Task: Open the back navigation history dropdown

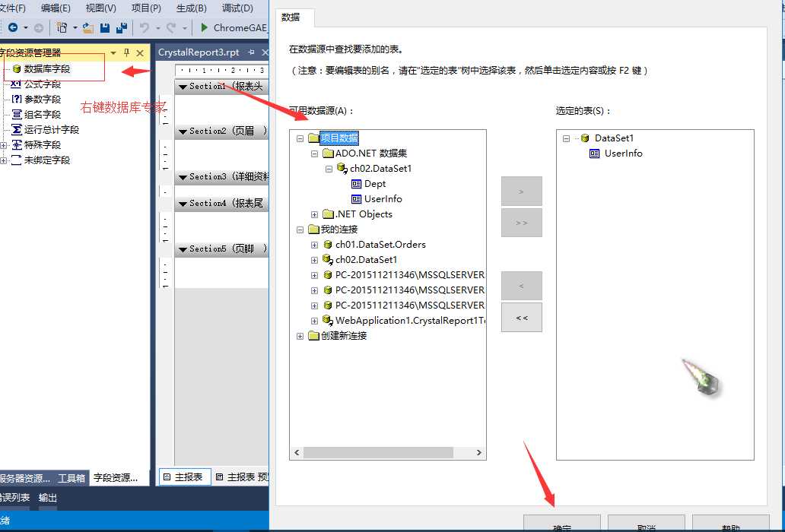Action: pos(26,28)
